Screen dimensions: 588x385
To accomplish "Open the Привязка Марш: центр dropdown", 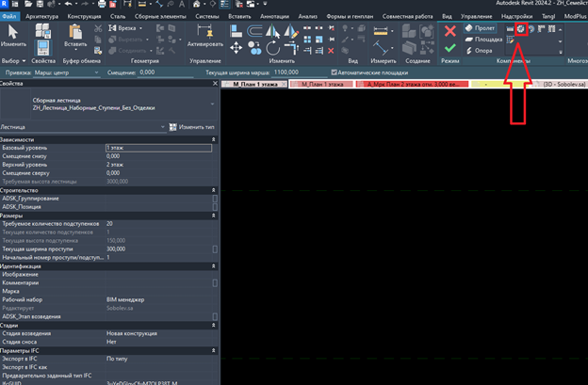I will pos(66,72).
